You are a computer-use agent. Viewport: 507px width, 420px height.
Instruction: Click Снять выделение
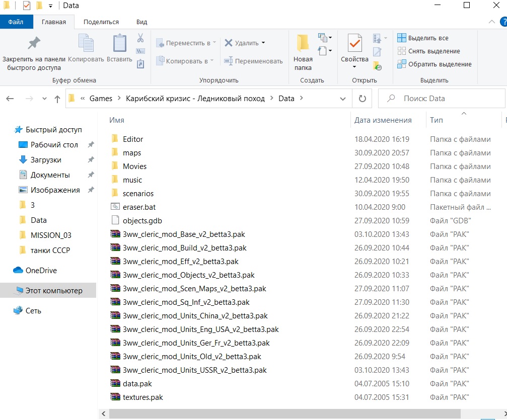coord(428,51)
